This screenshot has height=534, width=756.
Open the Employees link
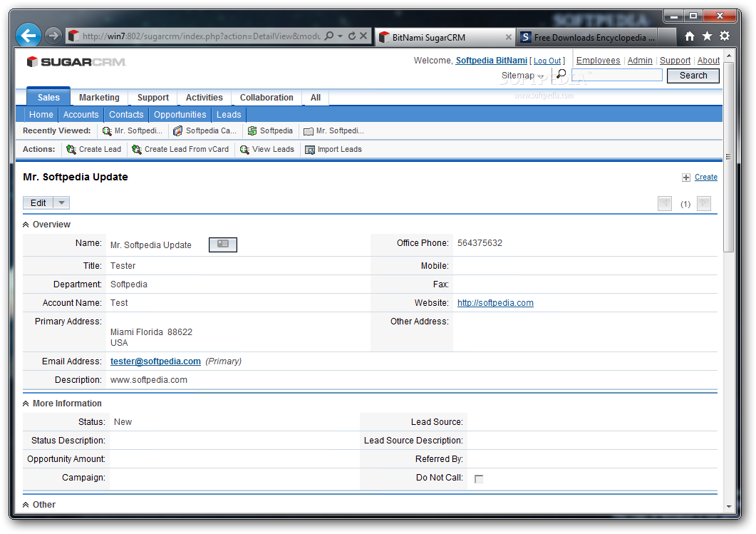pyautogui.click(x=598, y=61)
